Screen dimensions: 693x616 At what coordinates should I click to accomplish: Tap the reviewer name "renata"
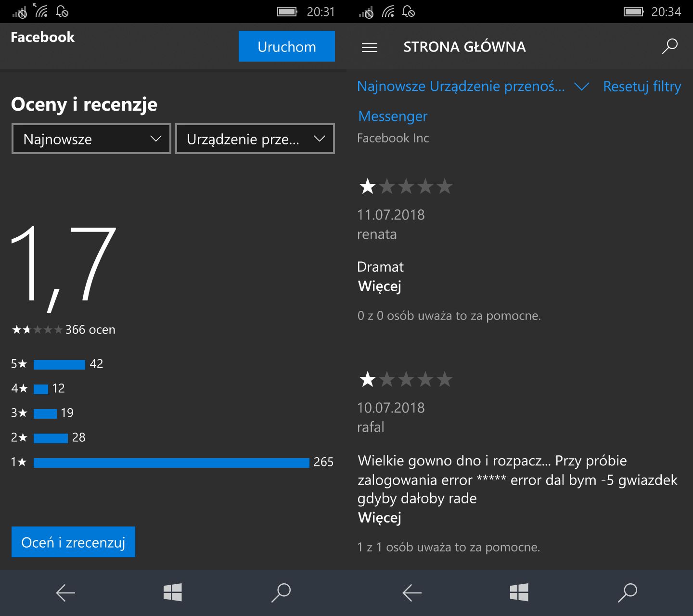pyautogui.click(x=377, y=234)
